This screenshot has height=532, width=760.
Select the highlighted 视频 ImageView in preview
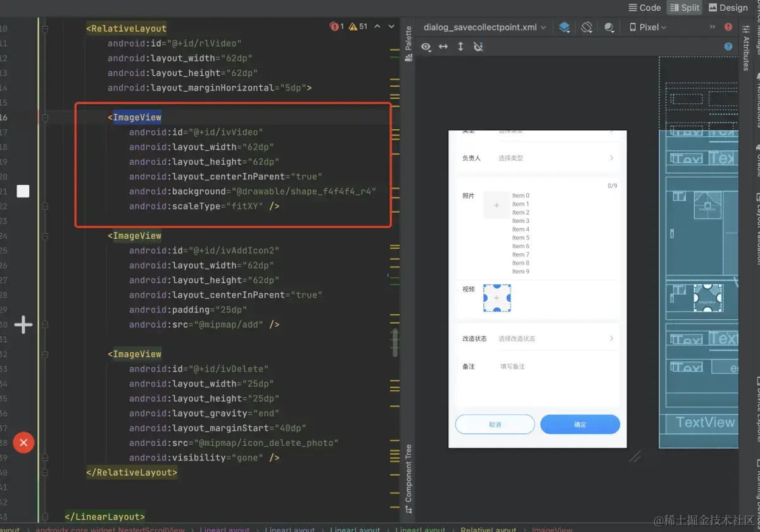coord(497,298)
